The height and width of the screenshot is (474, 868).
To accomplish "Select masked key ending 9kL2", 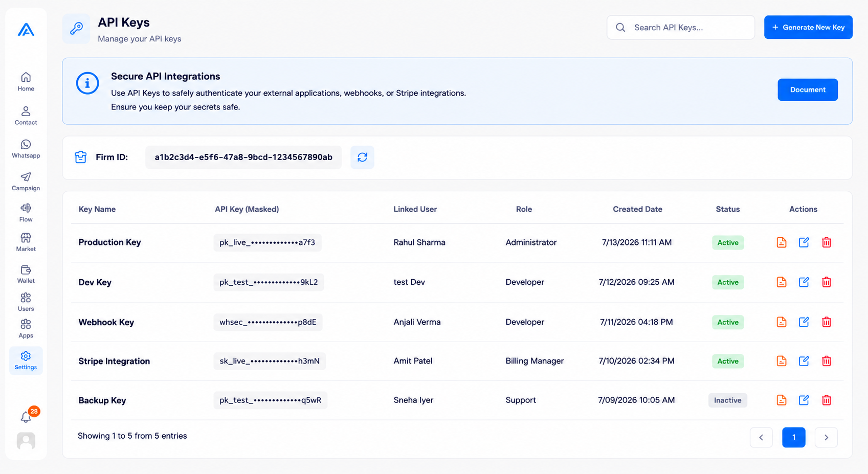I will [x=269, y=282].
